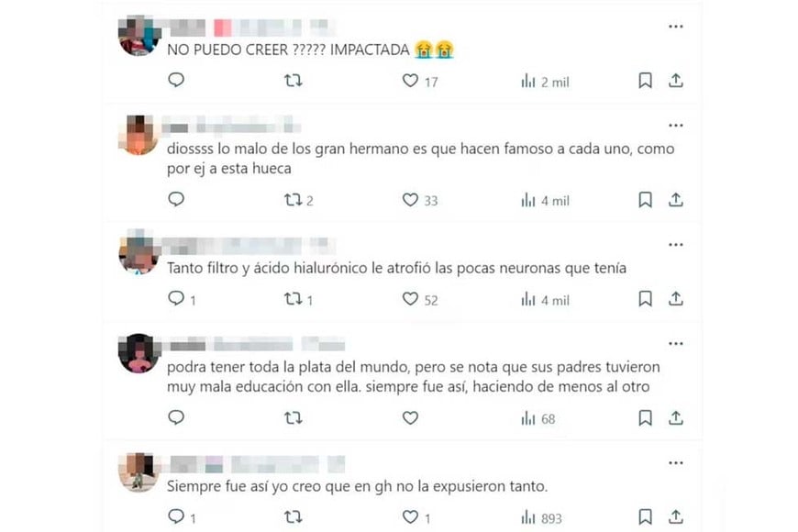
Task: Reply to the 'Tanto filtro' tweet
Action: [176, 298]
